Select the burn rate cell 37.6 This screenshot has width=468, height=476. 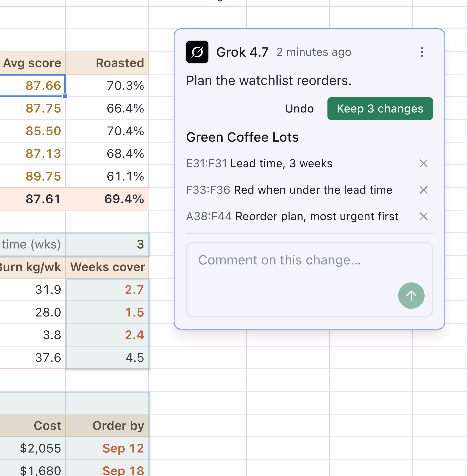click(32, 357)
